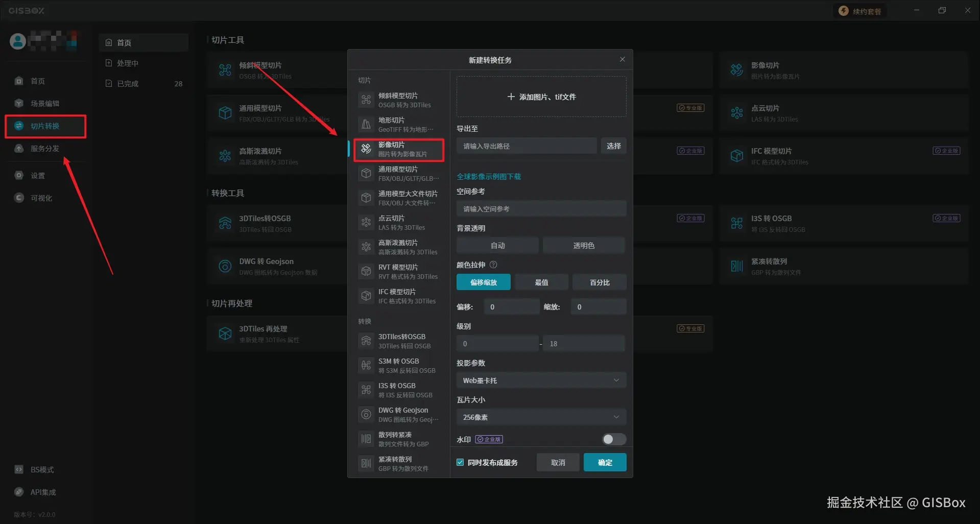Select the 影像切片 icon in the dialog list
Viewport: 980px width, 524px height.
366,149
